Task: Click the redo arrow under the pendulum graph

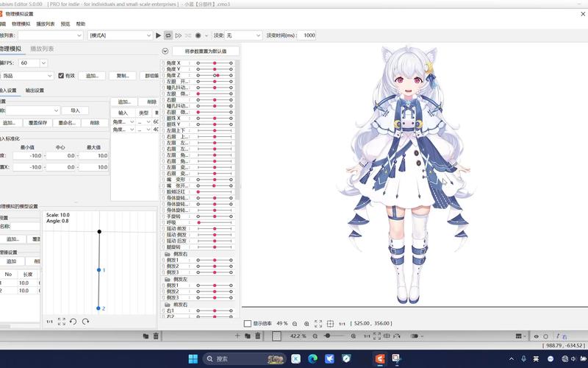Action: (85, 322)
